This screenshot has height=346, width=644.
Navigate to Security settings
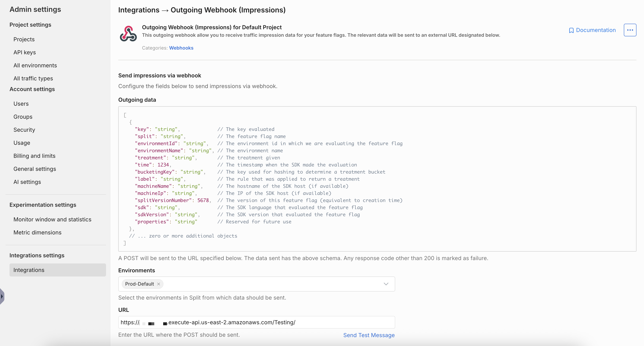(24, 130)
